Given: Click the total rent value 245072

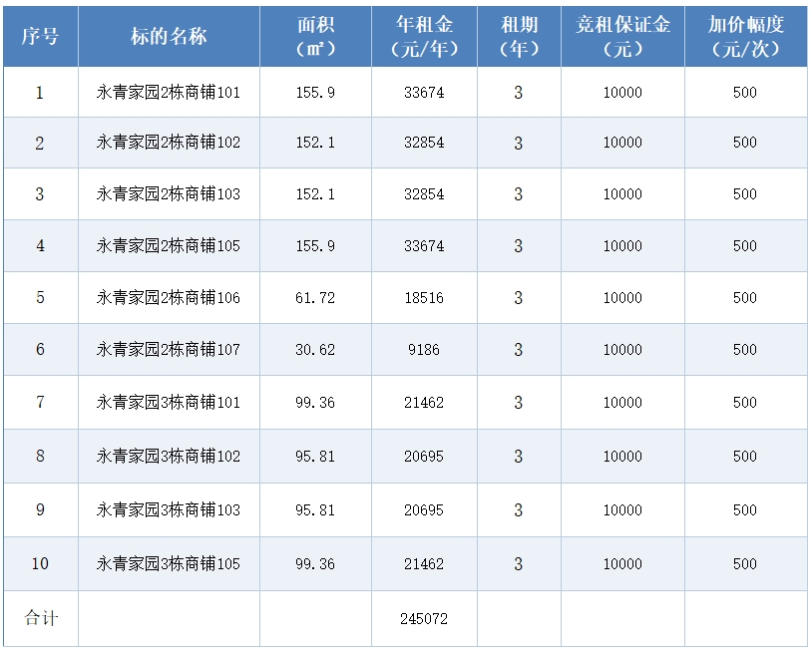Looking at the screenshot, I should click(x=424, y=619).
